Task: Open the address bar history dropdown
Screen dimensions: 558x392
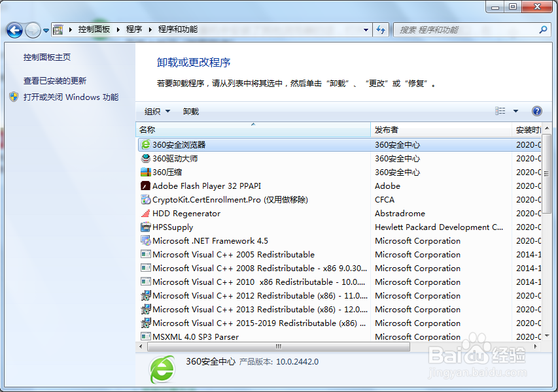Action: pyautogui.click(x=366, y=30)
